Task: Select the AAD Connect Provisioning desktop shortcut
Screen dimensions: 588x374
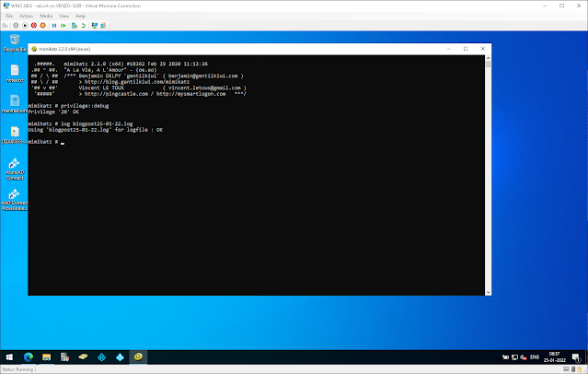Action: tap(15, 200)
